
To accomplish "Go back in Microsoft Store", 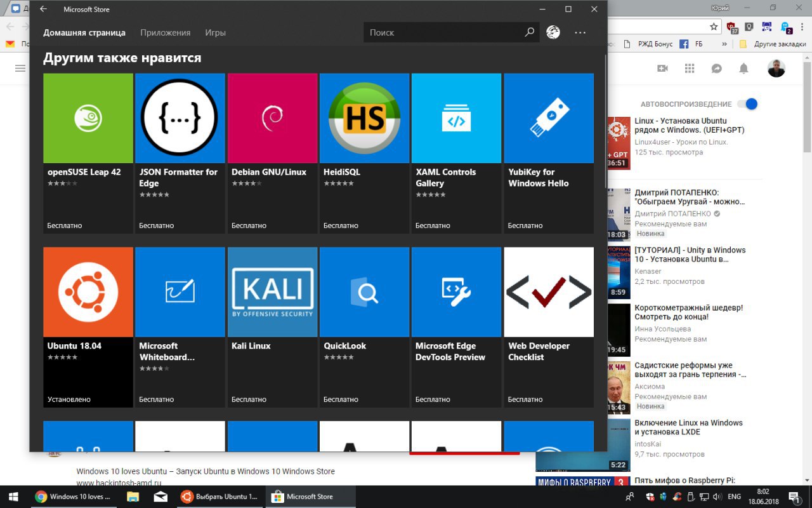I will pos(43,10).
